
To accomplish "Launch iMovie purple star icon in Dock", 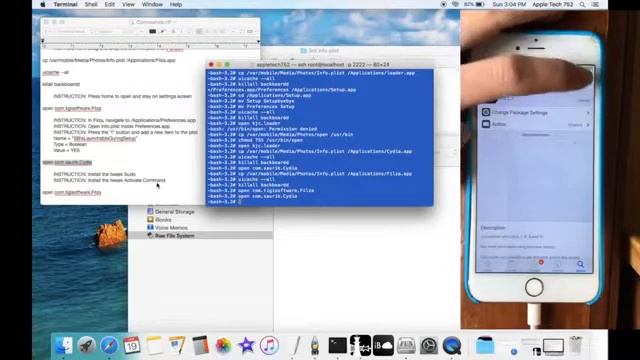I will coord(246,345).
